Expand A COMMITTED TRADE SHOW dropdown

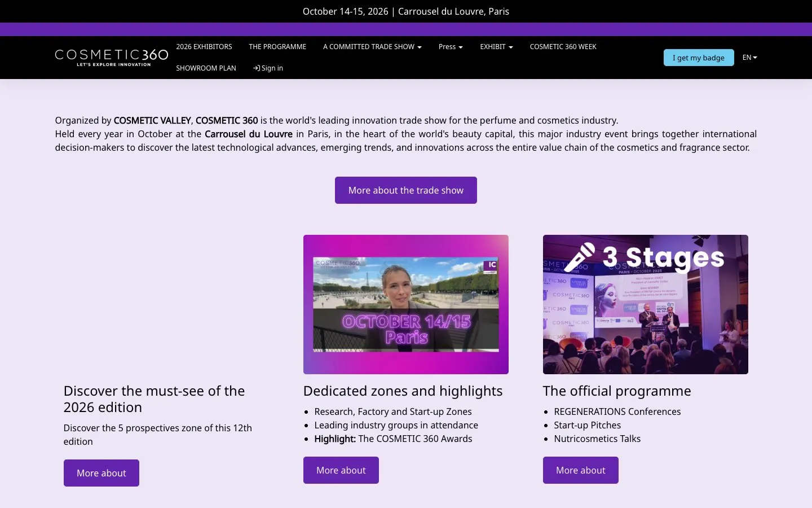click(372, 47)
